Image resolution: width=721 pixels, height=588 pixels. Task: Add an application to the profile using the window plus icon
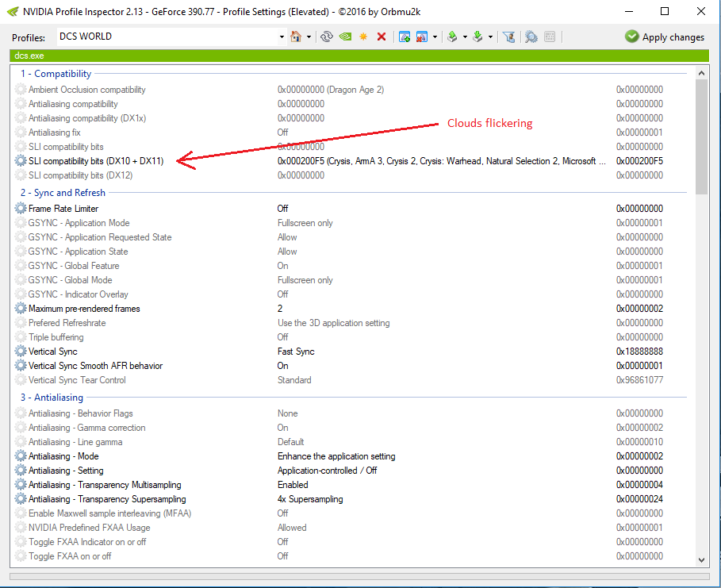(x=405, y=37)
